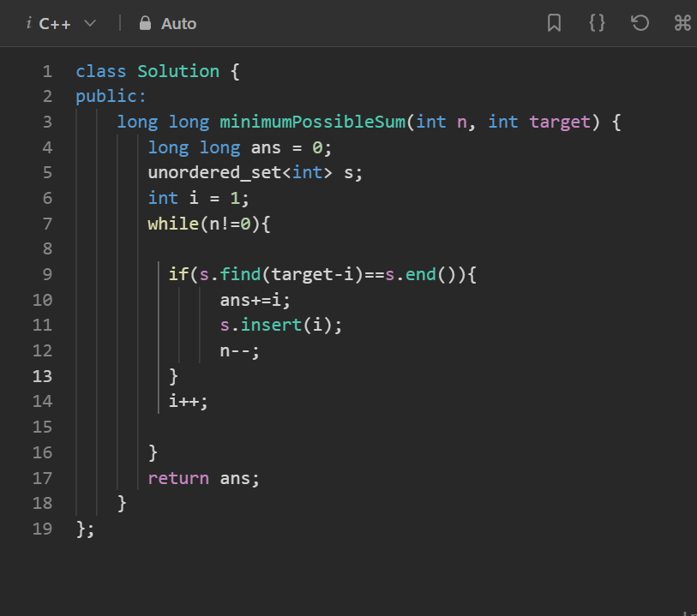The height and width of the screenshot is (616, 697).
Task: Click the format code braces icon
Action: (597, 23)
